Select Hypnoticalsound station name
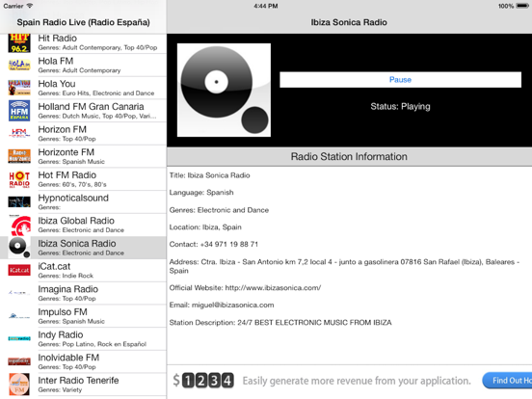 click(x=73, y=198)
